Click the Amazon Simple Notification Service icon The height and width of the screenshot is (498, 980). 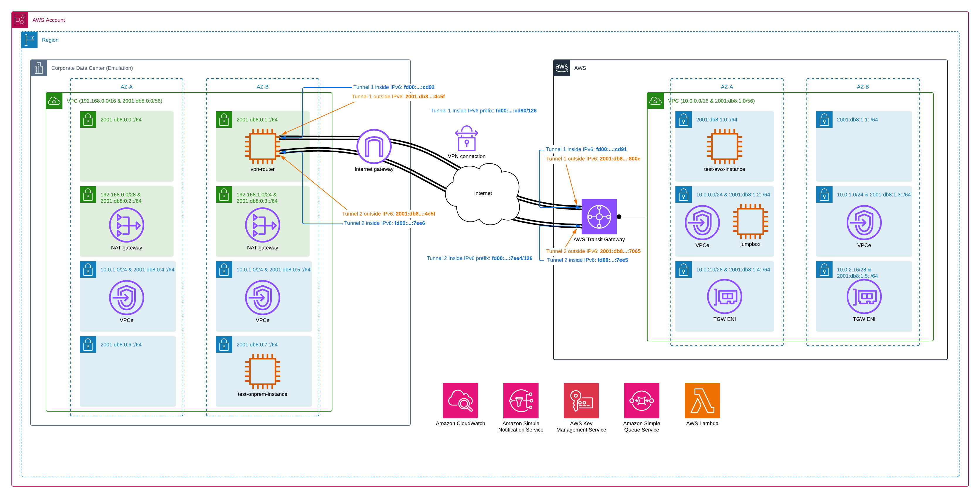pos(520,400)
